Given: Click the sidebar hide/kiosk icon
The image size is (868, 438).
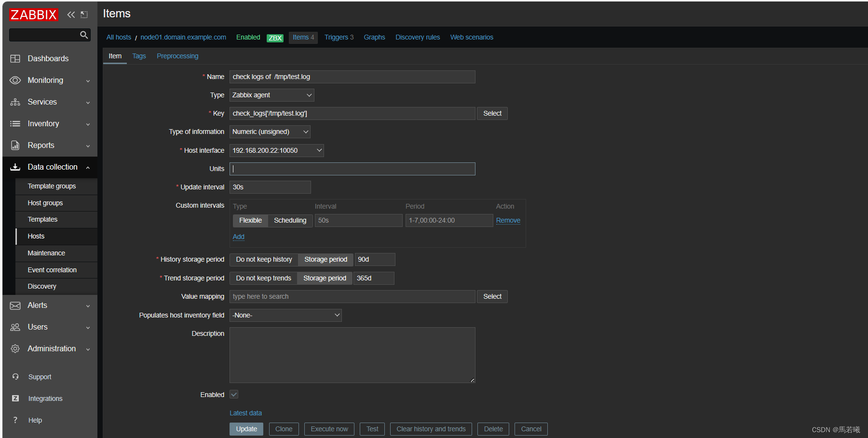Looking at the screenshot, I should coord(84,15).
